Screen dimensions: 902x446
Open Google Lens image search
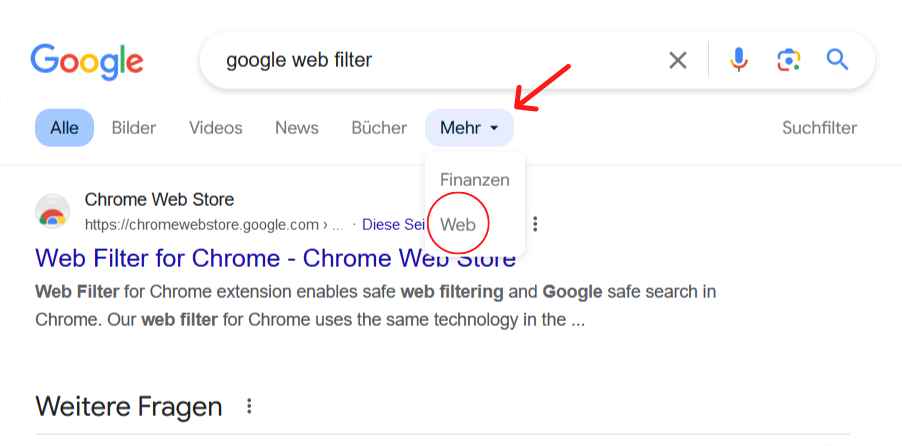click(789, 61)
